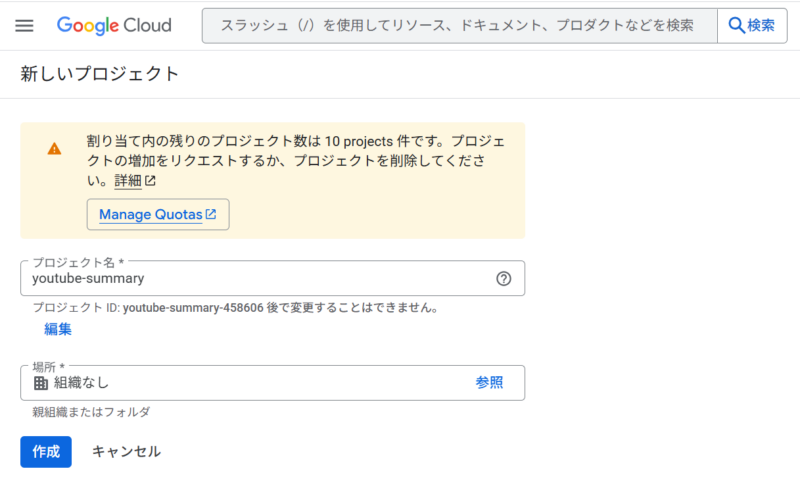Image resolution: width=800 pixels, height=496 pixels.
Task: Click the orange warning triangle icon
Action: [x=54, y=149]
